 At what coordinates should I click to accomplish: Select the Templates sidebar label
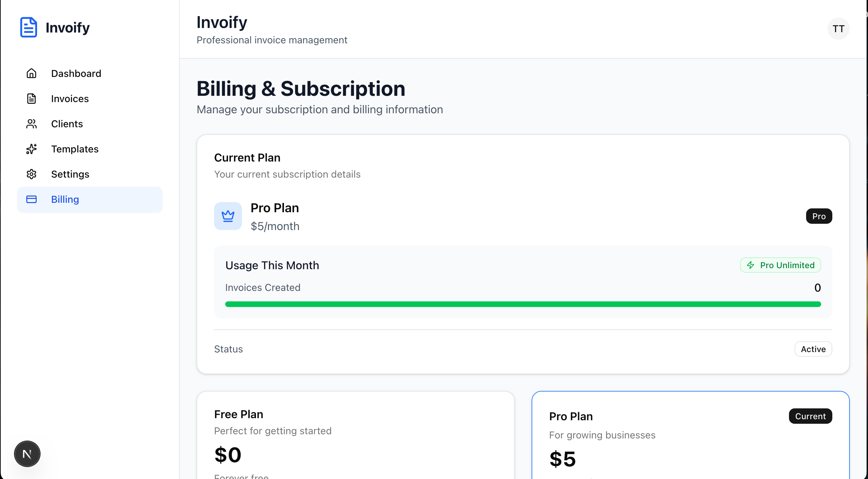click(75, 149)
